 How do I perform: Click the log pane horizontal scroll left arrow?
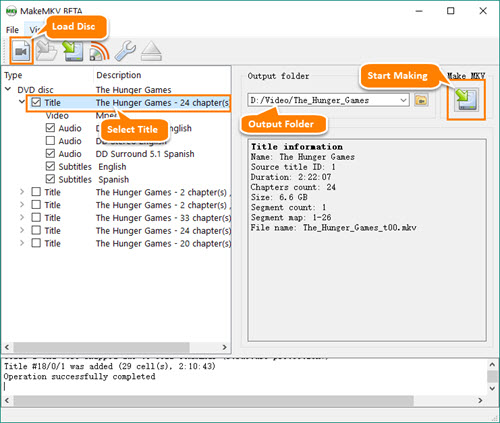pos(7,400)
